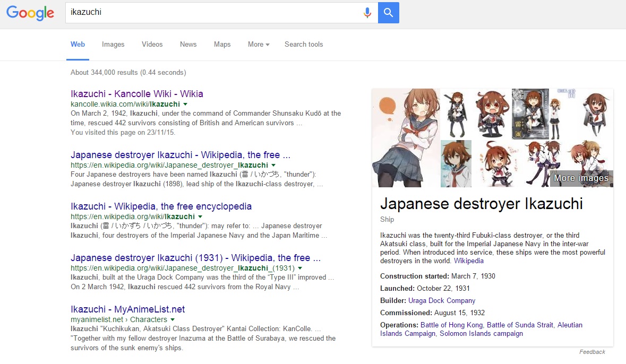Open Search tools options
This screenshot has width=626, height=364.
304,44
